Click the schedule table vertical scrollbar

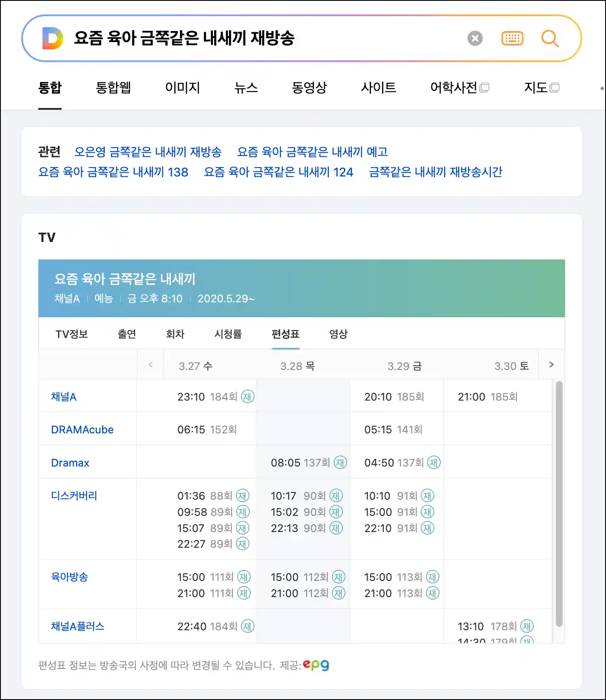(x=559, y=504)
